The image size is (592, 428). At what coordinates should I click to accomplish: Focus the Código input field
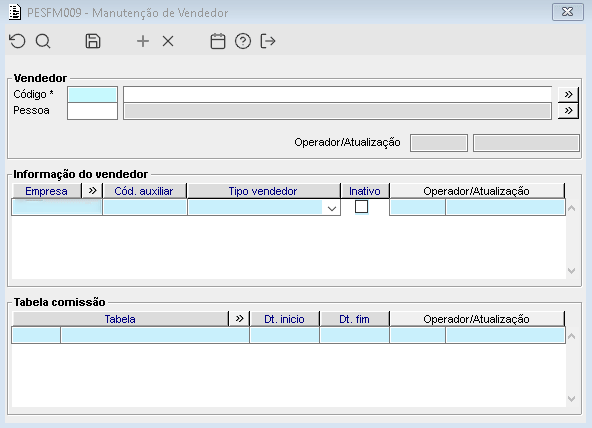coord(92,94)
